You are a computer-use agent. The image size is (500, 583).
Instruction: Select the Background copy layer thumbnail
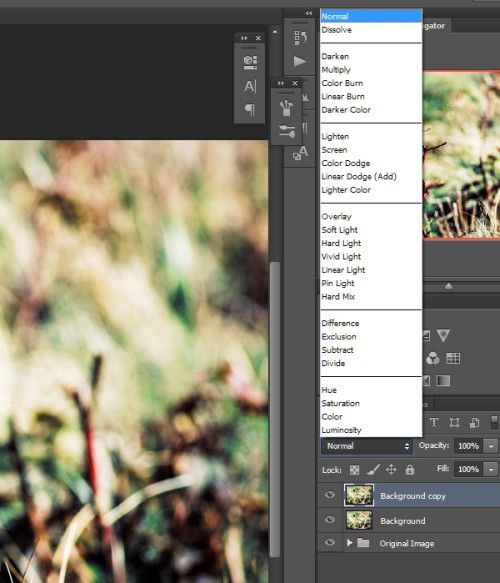359,495
